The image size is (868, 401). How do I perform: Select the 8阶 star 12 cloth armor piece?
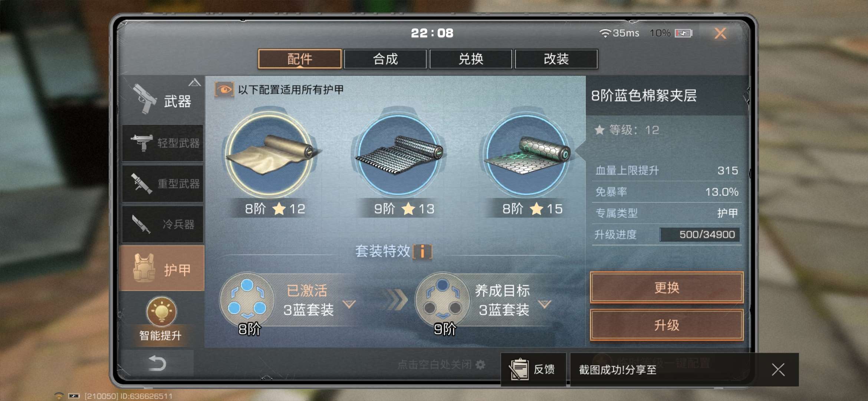pyautogui.click(x=270, y=154)
